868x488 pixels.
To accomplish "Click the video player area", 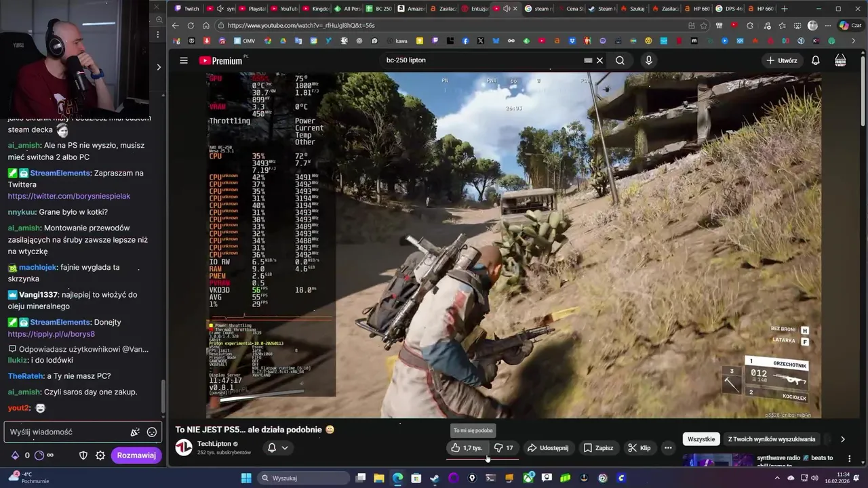I will click(x=513, y=245).
